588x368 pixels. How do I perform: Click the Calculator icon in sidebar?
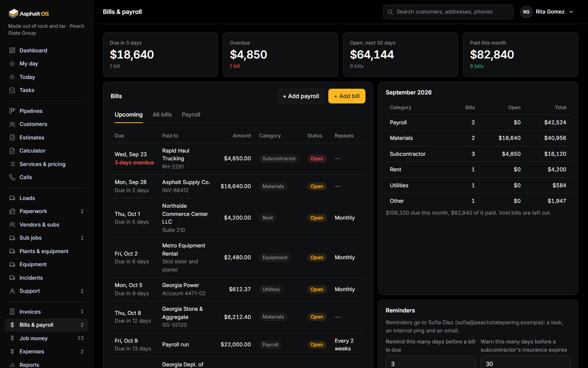point(12,151)
